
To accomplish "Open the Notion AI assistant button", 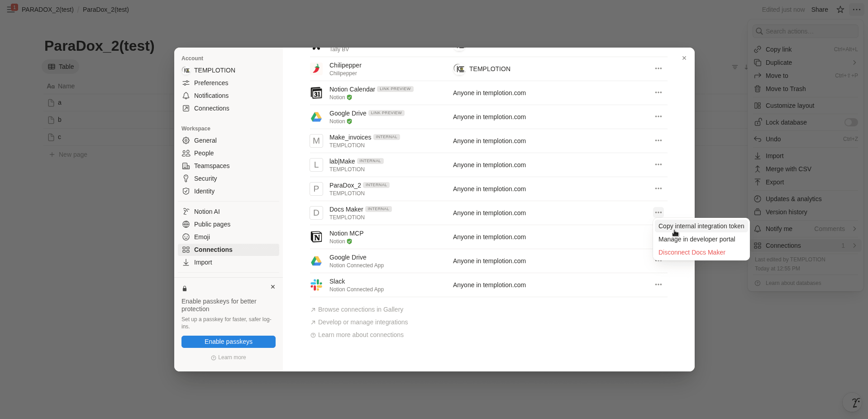I will [x=855, y=402].
